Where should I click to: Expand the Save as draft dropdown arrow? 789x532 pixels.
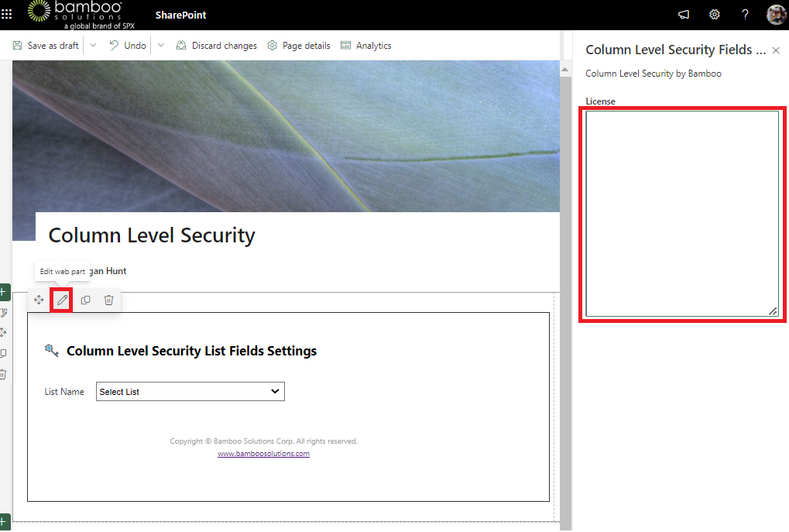pyautogui.click(x=93, y=45)
